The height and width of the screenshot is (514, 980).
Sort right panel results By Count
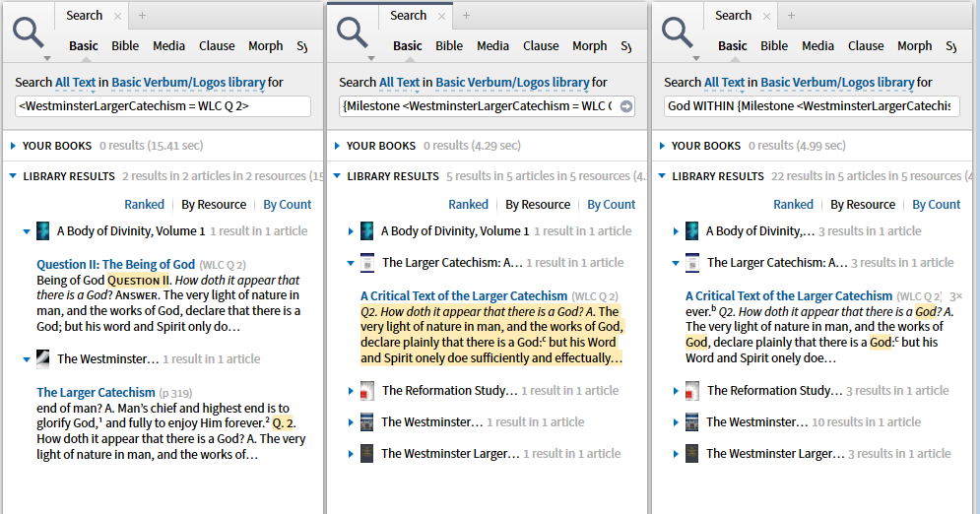pos(937,205)
